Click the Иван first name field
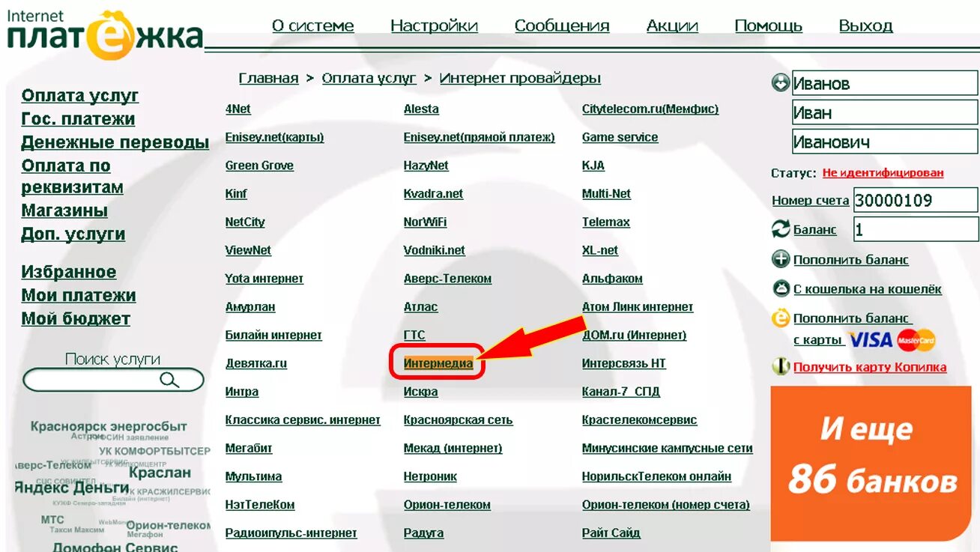This screenshot has height=552, width=980. click(x=885, y=112)
